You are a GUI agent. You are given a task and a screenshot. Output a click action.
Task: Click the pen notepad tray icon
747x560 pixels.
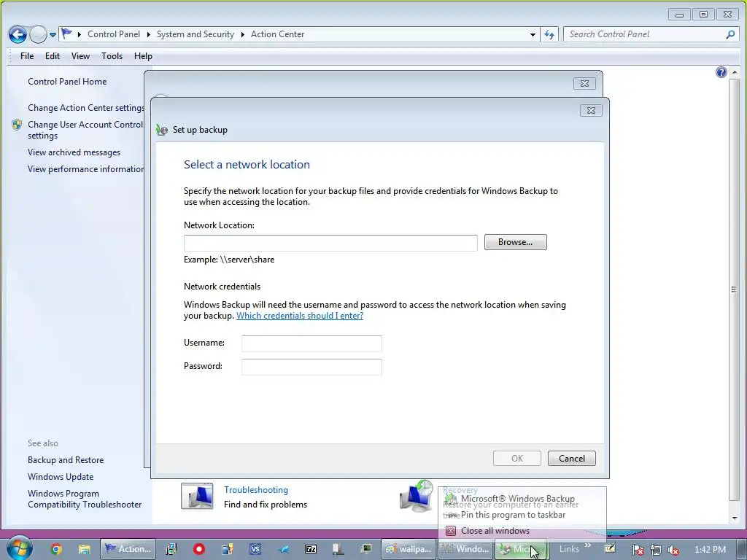[610, 548]
